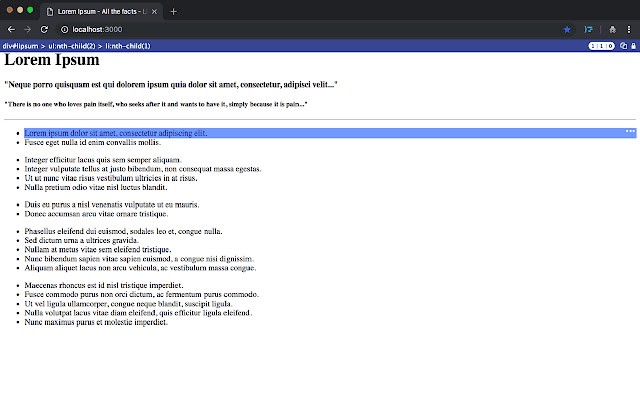View site information icon beside localhost
This screenshot has width=640, height=400.
coord(64,29)
